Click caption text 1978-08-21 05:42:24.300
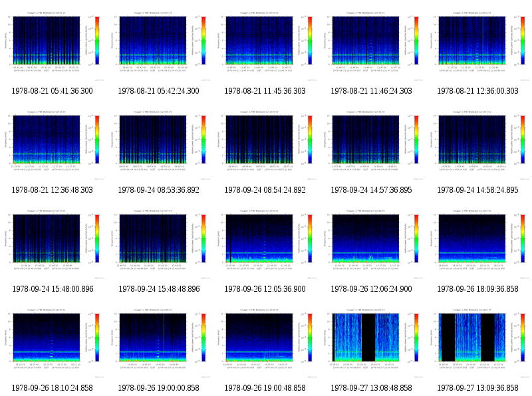Image resolution: width=532 pixels, height=396 pixels. coord(159,91)
